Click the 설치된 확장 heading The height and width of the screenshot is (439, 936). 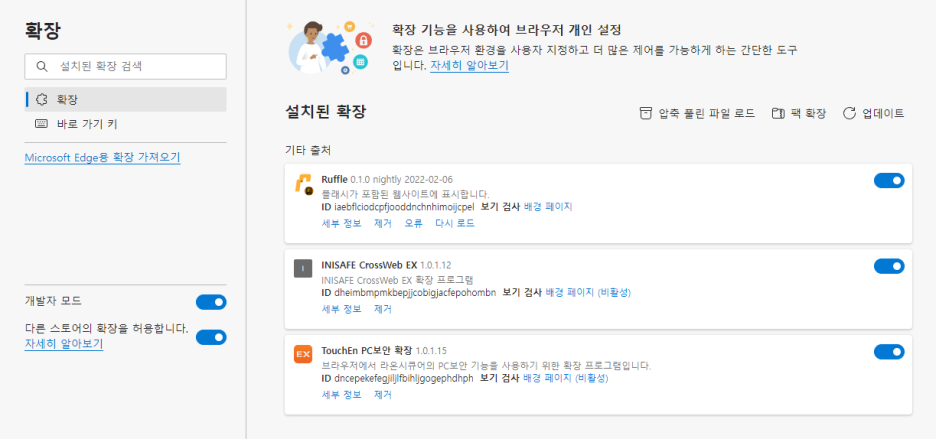tap(326, 112)
